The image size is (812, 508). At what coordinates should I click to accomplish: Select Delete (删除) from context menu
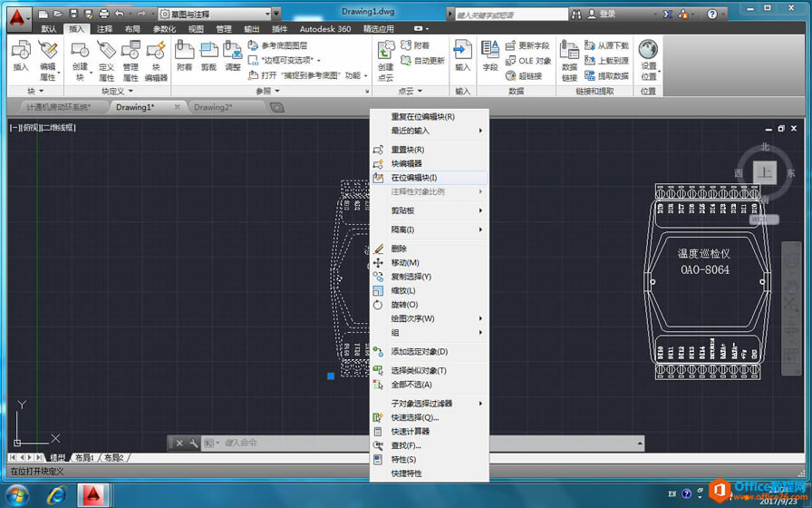pyautogui.click(x=430, y=249)
